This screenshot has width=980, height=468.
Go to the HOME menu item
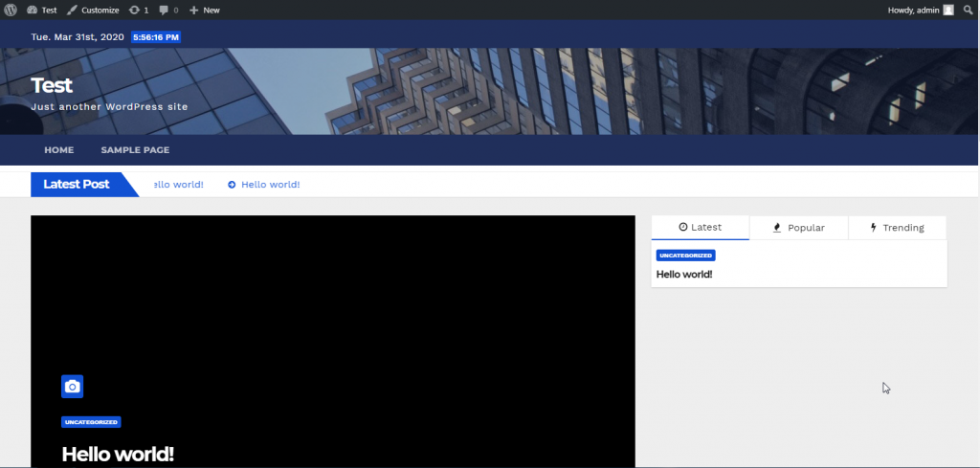pos(58,150)
